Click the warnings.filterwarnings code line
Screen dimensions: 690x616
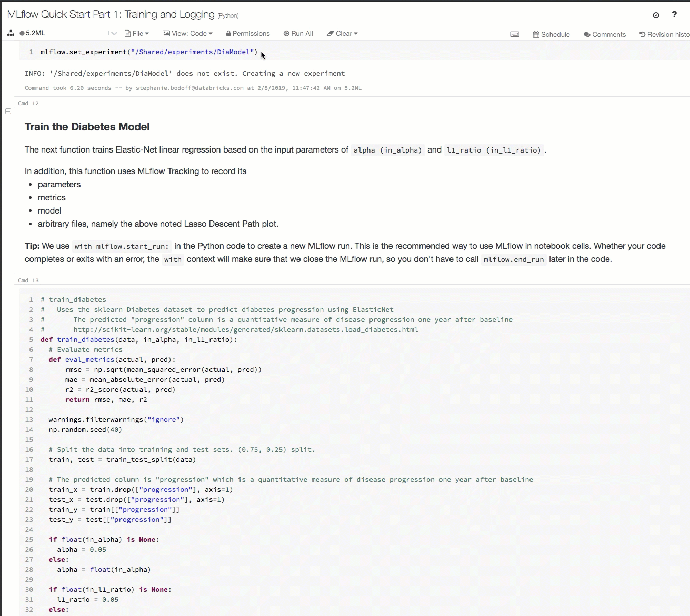(116, 420)
